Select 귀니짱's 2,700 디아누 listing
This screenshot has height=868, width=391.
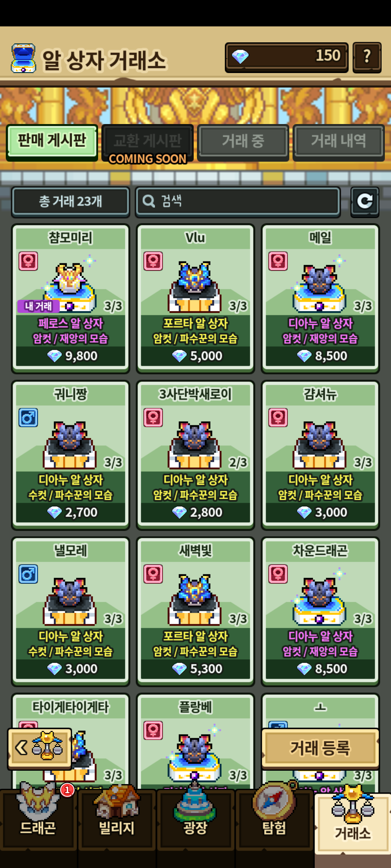(x=70, y=455)
